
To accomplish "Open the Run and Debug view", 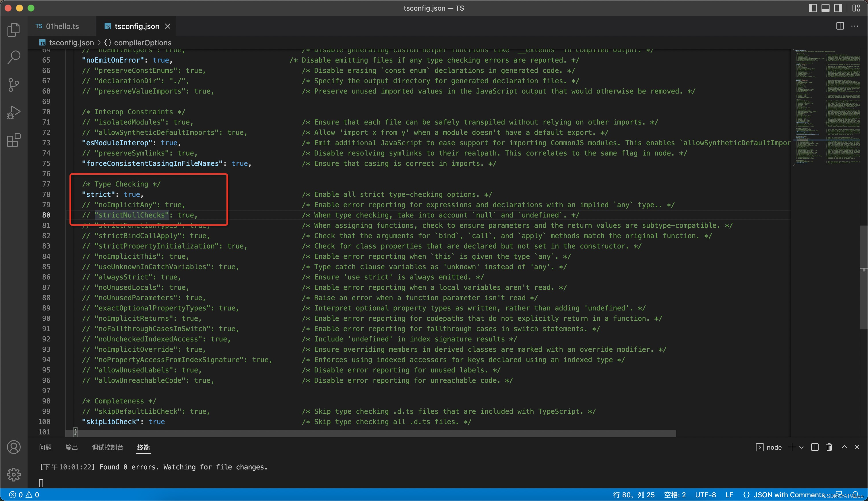I will (x=14, y=112).
